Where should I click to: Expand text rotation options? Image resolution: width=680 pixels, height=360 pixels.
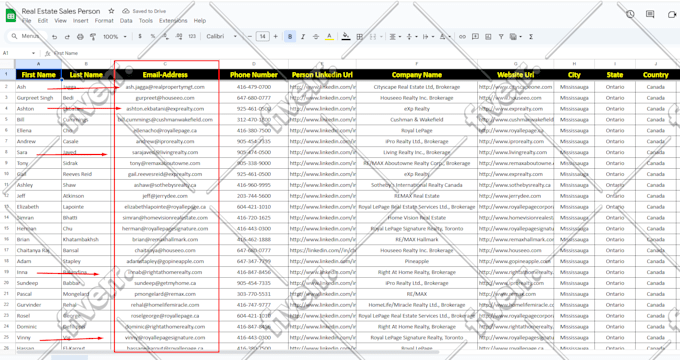pos(445,37)
